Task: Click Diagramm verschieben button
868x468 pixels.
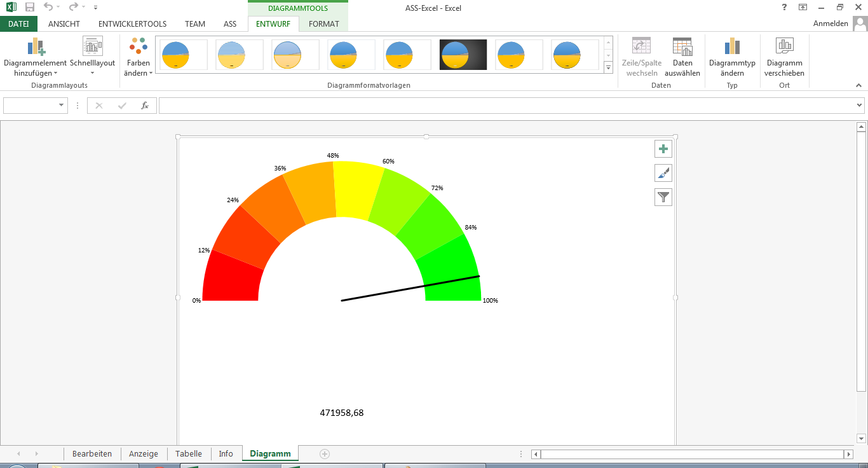Action: 784,57
